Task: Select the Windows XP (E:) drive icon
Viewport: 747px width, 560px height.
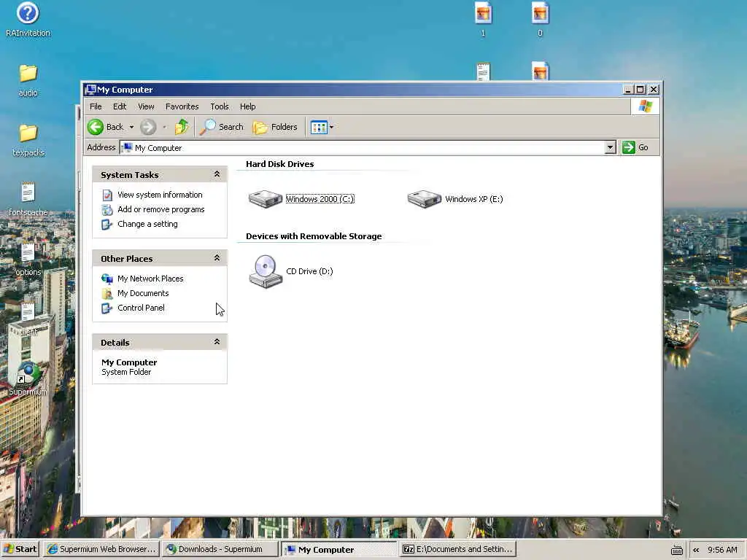Action: [x=425, y=198]
